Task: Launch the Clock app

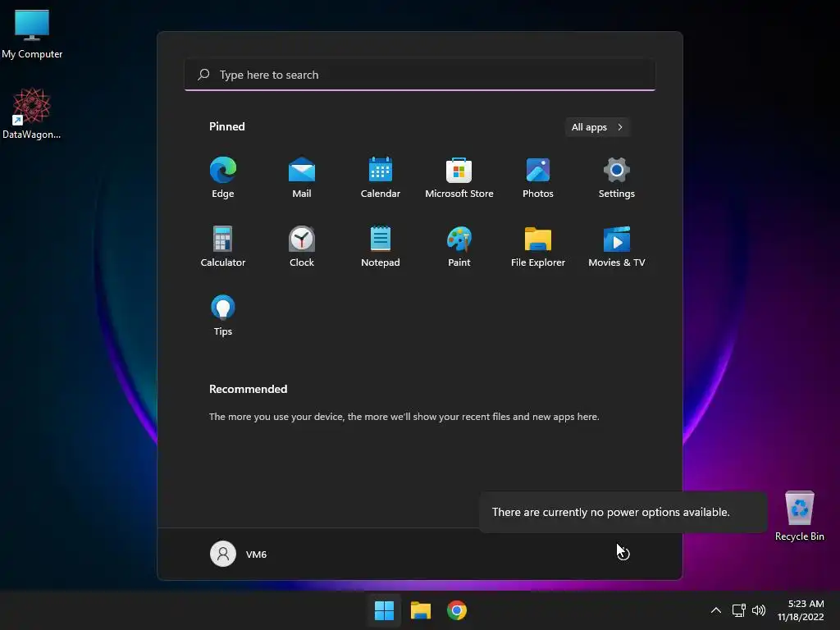Action: click(x=302, y=246)
